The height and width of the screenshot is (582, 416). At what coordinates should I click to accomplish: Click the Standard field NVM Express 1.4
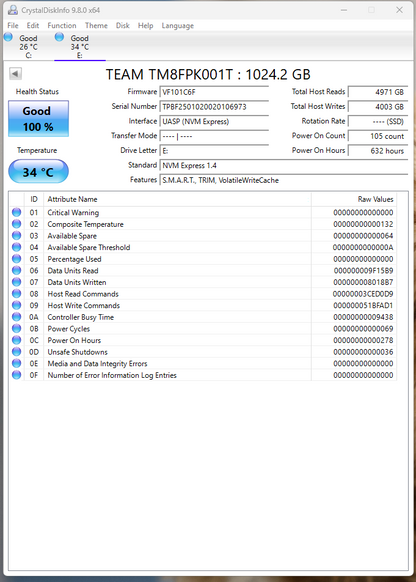pos(284,166)
